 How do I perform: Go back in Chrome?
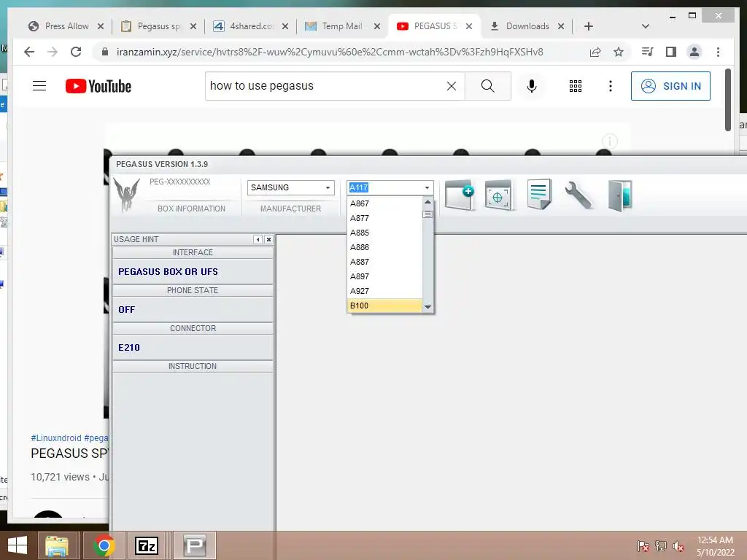(29, 52)
